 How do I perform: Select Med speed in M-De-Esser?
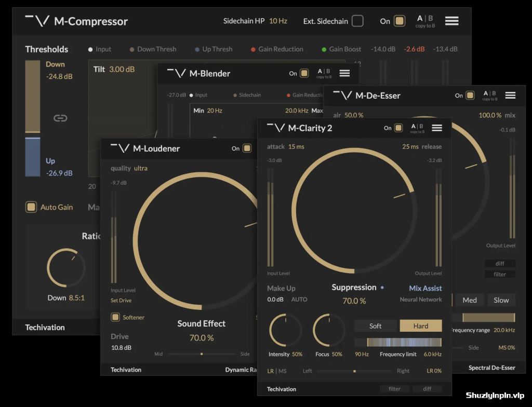470,300
